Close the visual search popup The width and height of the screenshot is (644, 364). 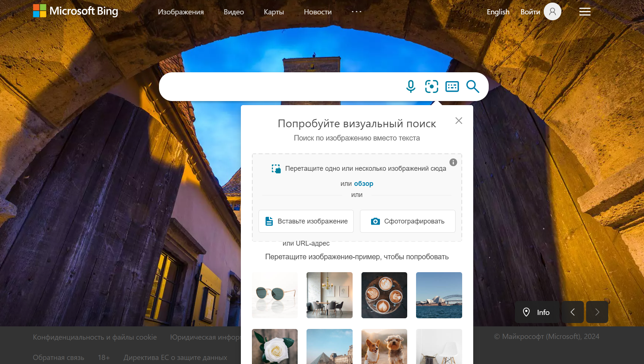coord(459,121)
